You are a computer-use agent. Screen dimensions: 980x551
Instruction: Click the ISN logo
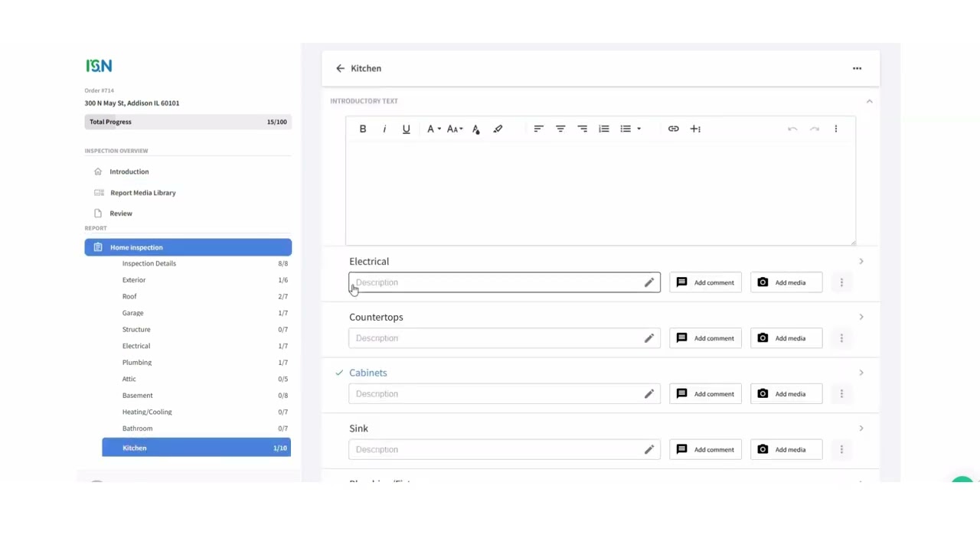[99, 66]
